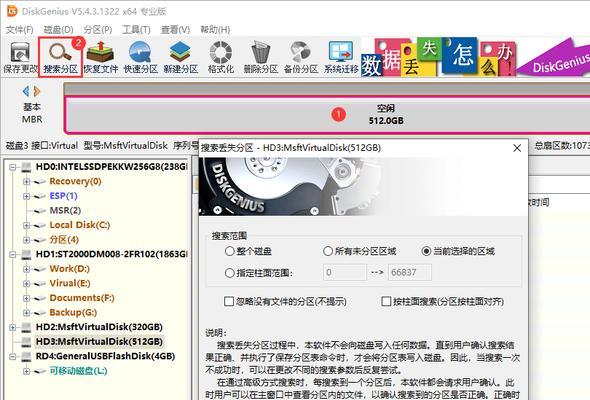Select Recovery(0) partition in tree

(75, 181)
